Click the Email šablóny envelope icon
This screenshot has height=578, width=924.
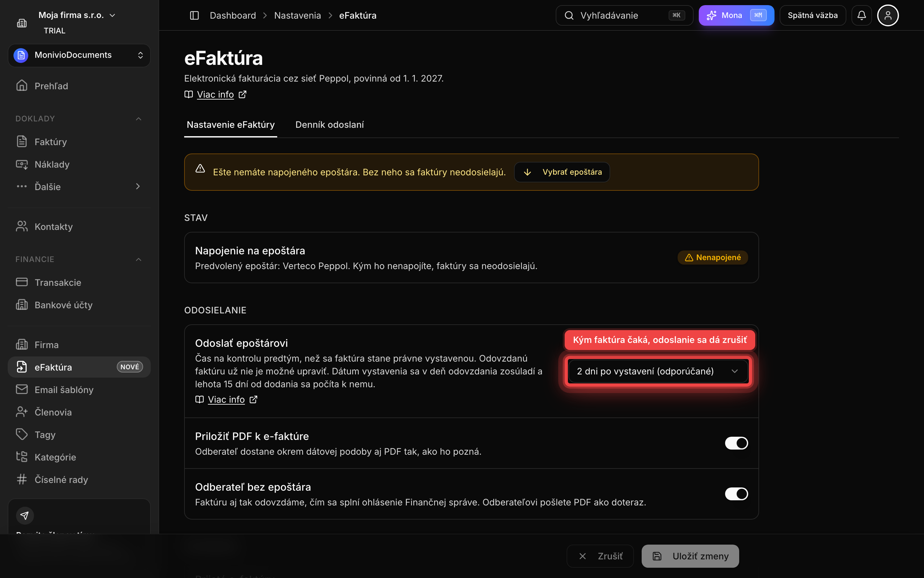coord(22,389)
